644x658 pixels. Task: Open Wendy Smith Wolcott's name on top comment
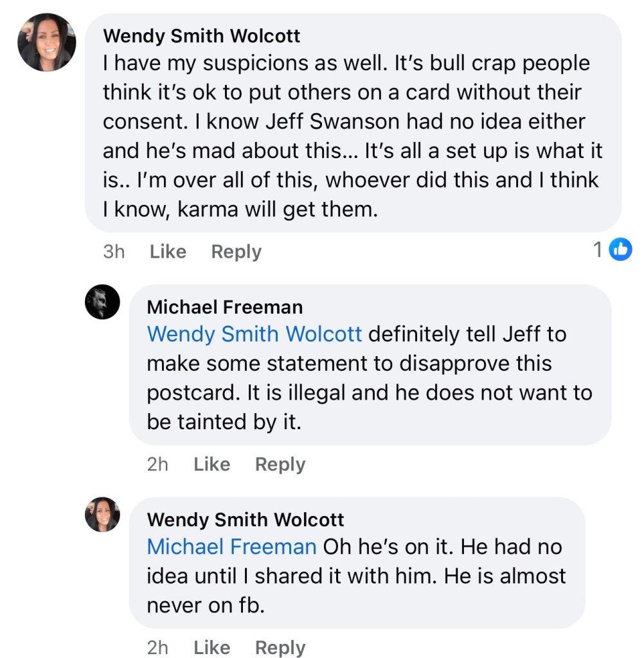pyautogui.click(x=201, y=36)
